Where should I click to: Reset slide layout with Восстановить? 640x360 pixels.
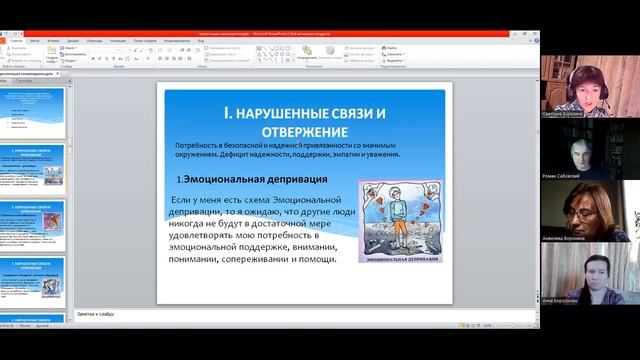pyautogui.click(x=73, y=54)
